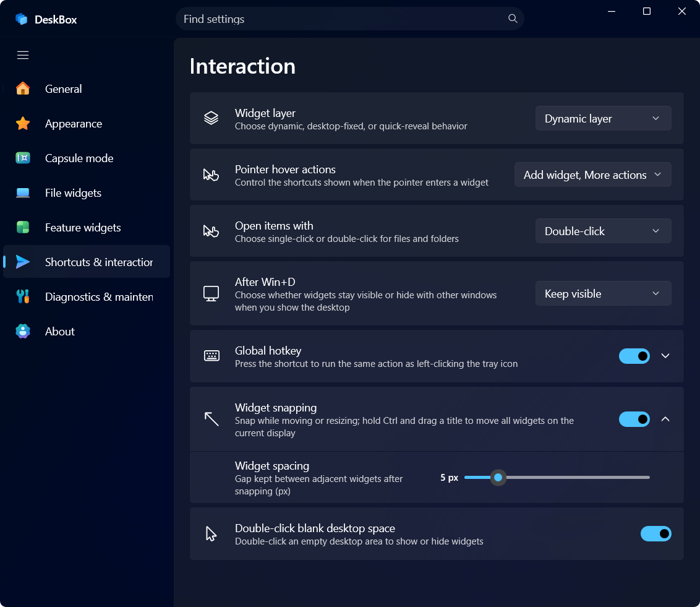Click the Diagnostics tools icon
This screenshot has width=700, height=607.
tap(23, 296)
